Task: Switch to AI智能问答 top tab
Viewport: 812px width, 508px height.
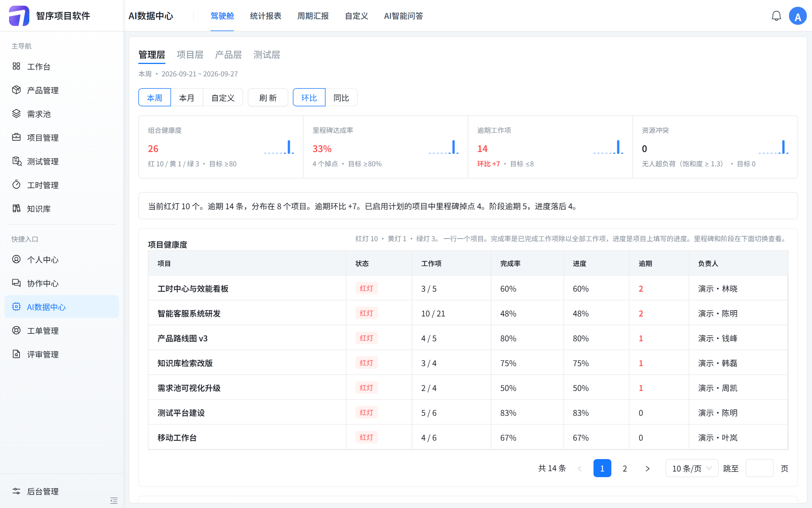Action: click(x=403, y=16)
